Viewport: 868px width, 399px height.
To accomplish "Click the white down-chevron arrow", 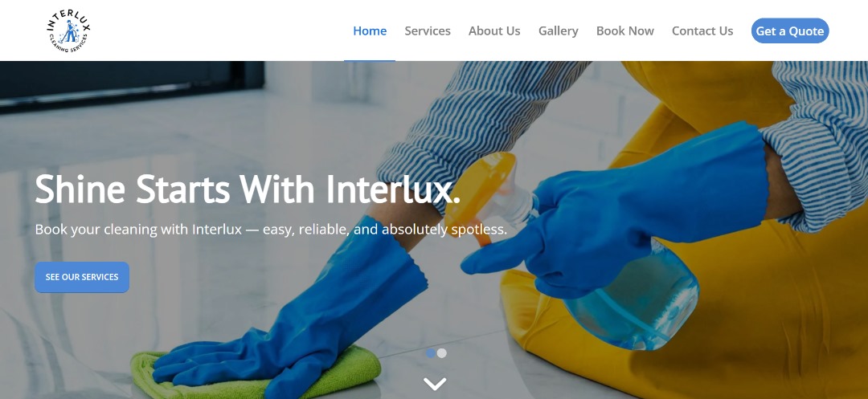I will (435, 384).
